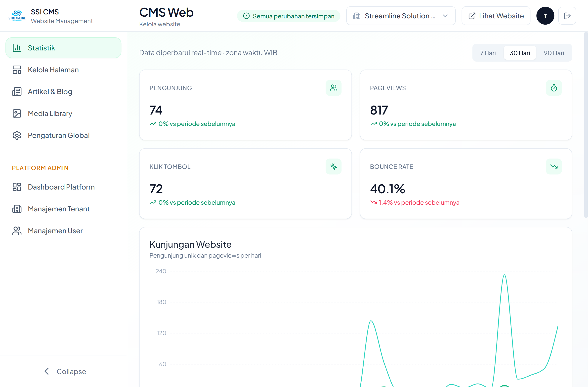Open the Streamline Solution tenant dropdown

tap(401, 16)
